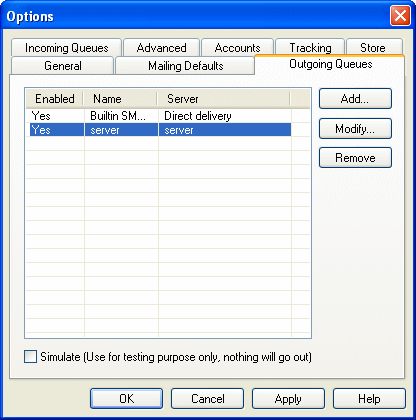Viewport: 416px width, 420px height.
Task: Open the Mailing Defaults tab
Action: (185, 65)
